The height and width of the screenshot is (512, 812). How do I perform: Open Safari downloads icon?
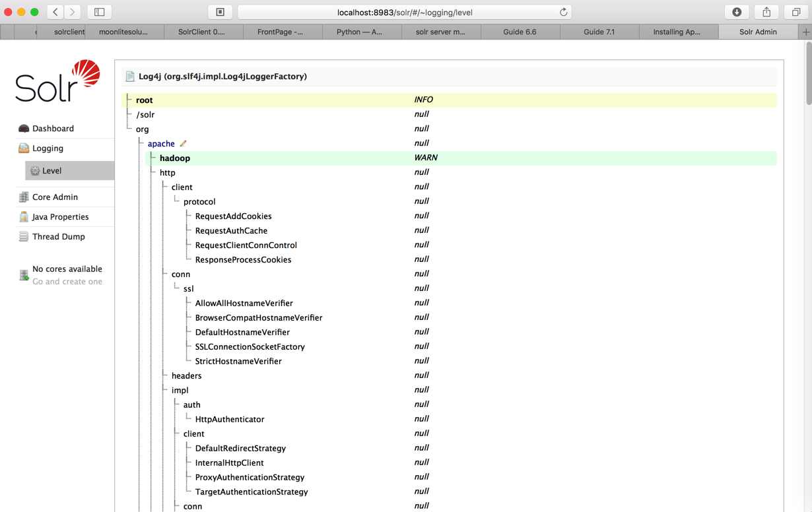click(x=737, y=12)
